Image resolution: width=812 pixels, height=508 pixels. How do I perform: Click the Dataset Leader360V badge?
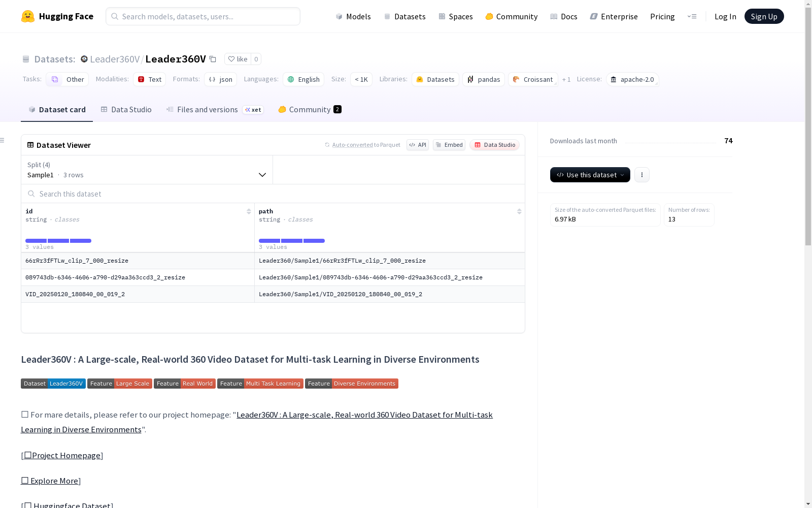pos(53,384)
